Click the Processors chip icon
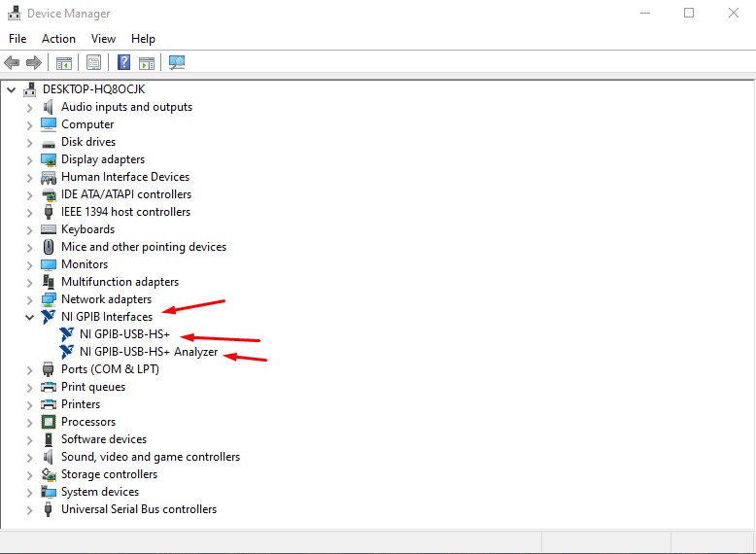756x554 pixels. coord(49,422)
